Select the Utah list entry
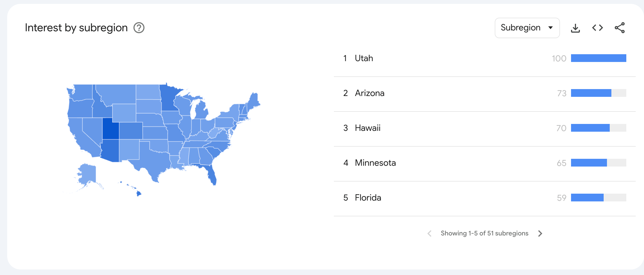The image size is (644, 275). [x=364, y=58]
